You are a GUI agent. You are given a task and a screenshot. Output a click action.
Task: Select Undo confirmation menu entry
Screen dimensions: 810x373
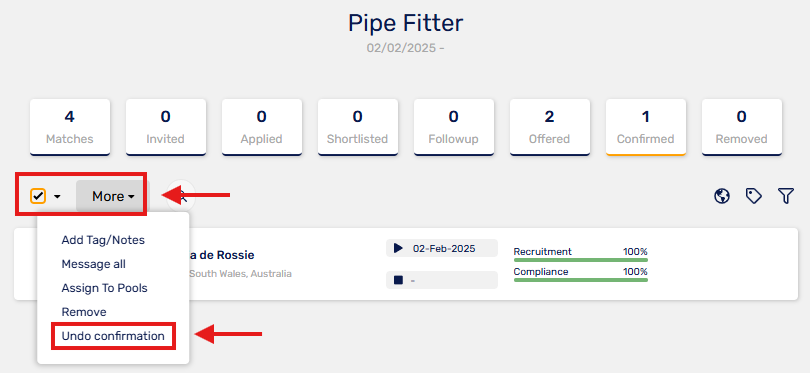113,336
